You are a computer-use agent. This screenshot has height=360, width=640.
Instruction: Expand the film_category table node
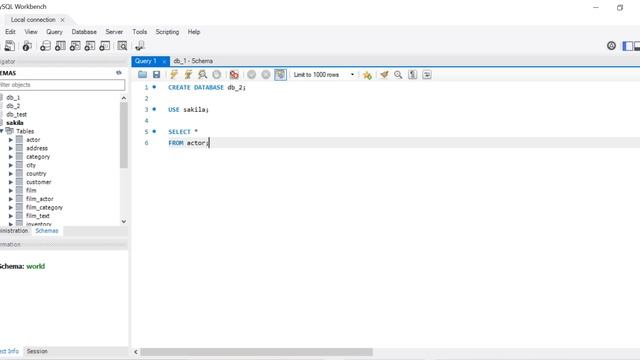[x=11, y=207]
